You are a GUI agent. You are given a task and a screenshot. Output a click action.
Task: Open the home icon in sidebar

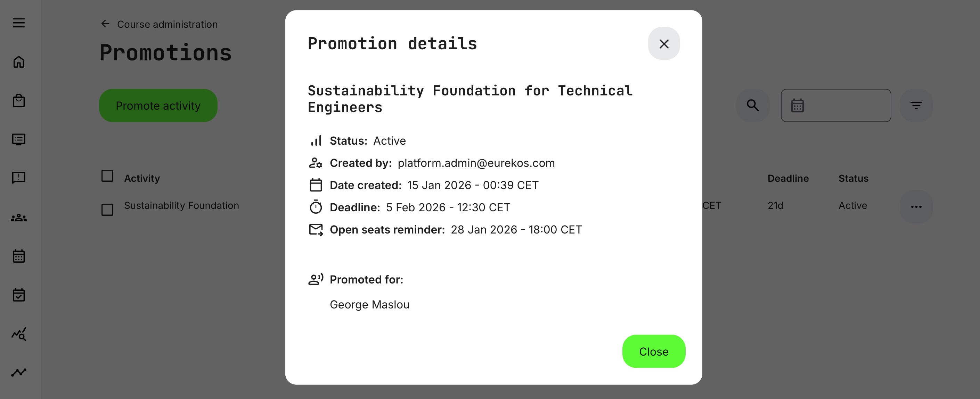[x=18, y=62]
